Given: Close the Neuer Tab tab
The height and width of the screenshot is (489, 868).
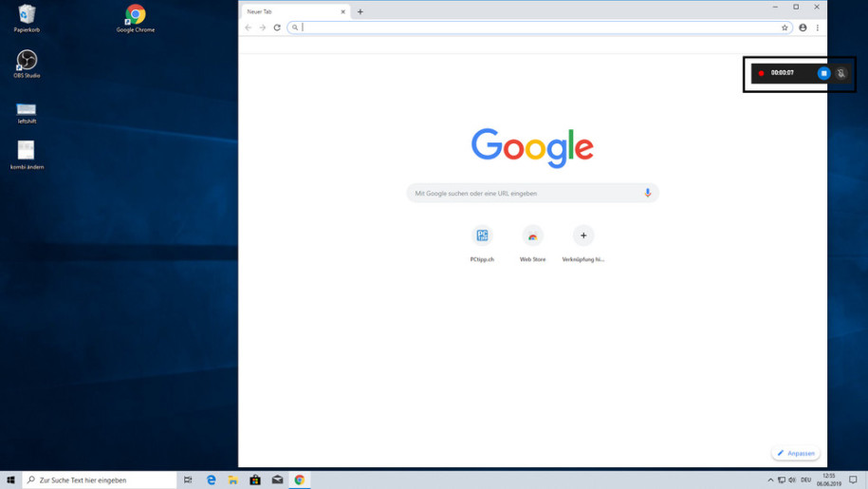Looking at the screenshot, I should 342,11.
